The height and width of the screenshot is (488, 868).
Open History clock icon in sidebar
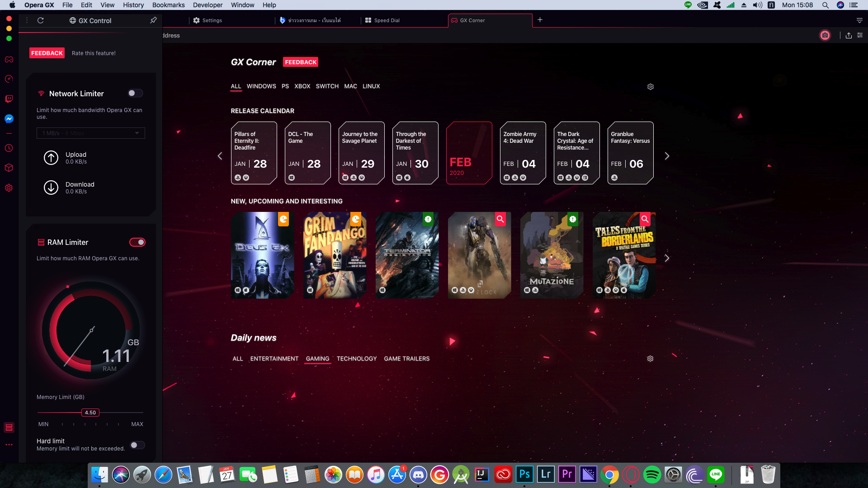coord(9,148)
